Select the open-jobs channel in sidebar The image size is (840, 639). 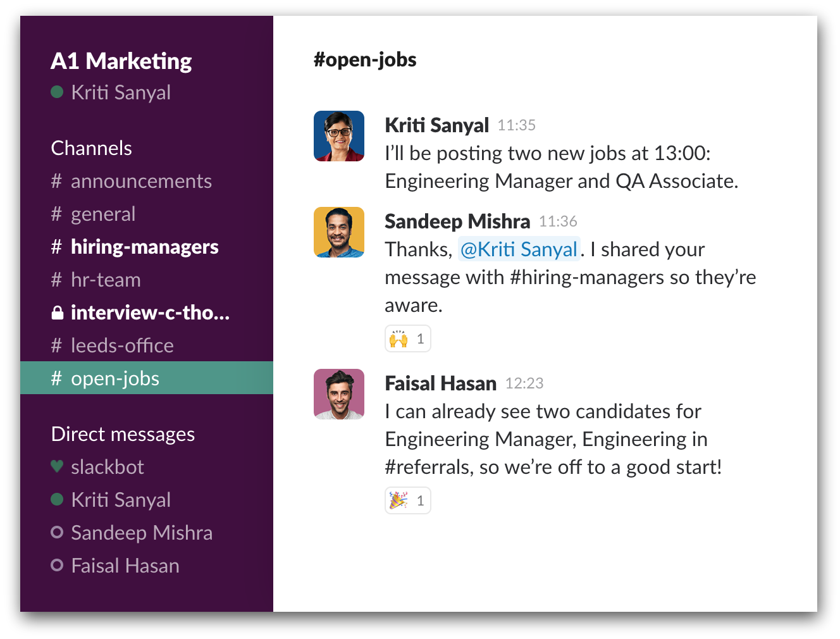pyautogui.click(x=114, y=378)
